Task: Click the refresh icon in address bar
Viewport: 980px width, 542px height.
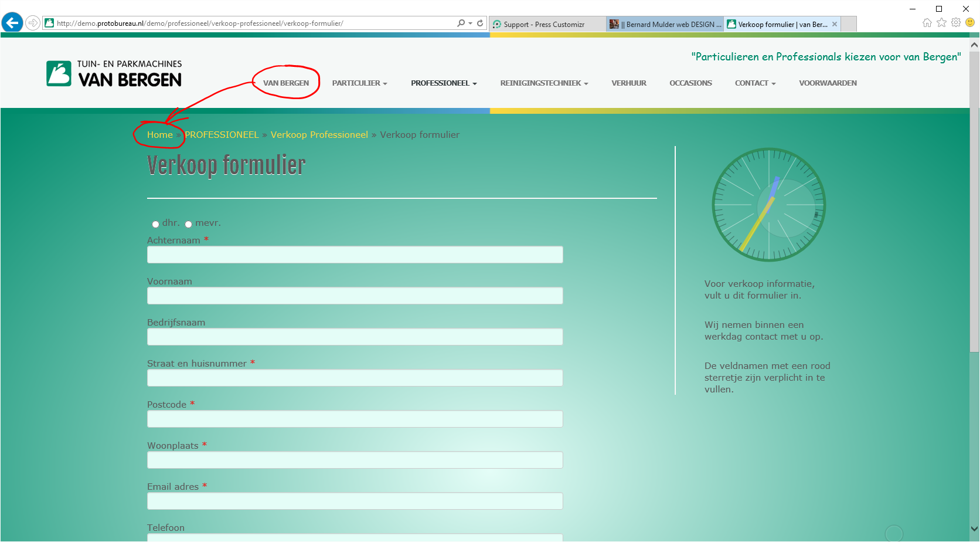Action: point(480,23)
